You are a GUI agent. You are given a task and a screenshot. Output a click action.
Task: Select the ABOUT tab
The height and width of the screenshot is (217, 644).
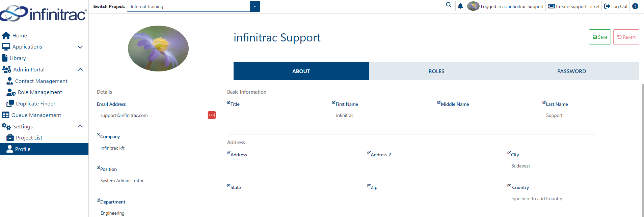click(x=301, y=71)
